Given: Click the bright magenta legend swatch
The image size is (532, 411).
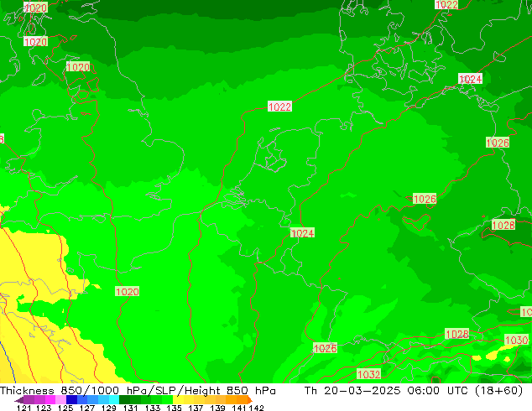Looking at the screenshot, I should click(50, 400).
